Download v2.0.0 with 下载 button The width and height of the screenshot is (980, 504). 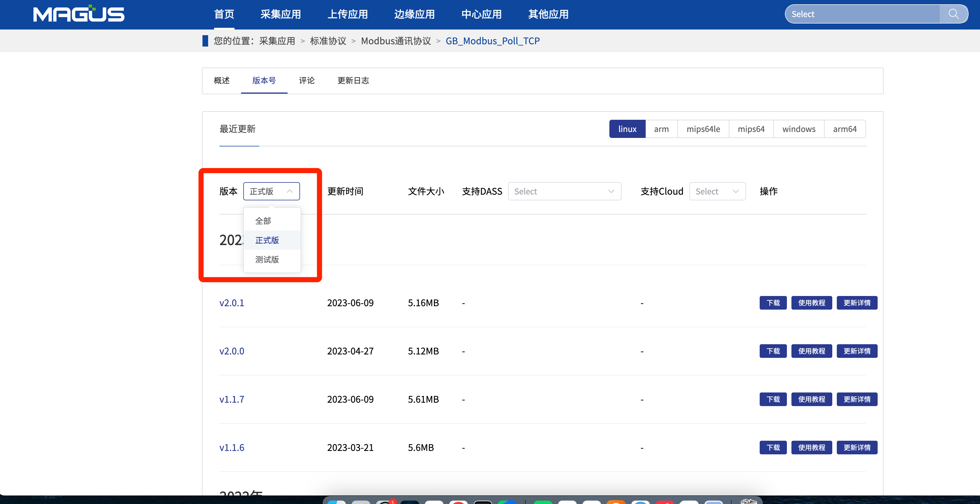(773, 351)
